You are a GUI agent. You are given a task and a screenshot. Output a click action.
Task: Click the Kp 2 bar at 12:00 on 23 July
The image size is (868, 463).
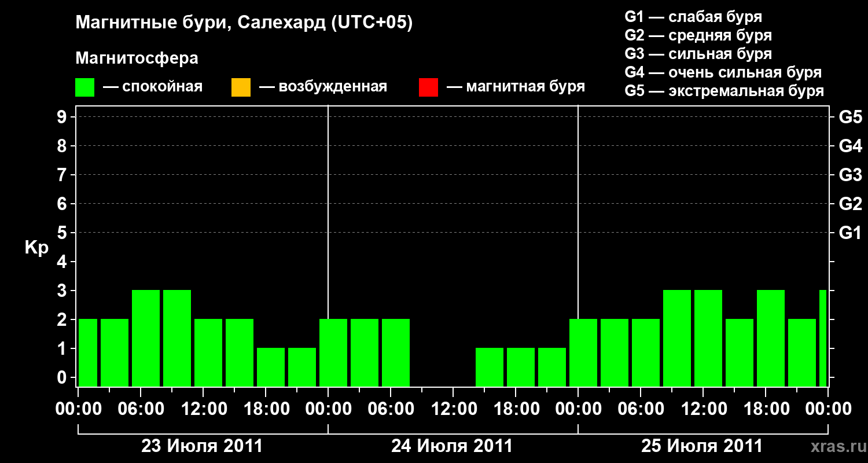point(208,352)
